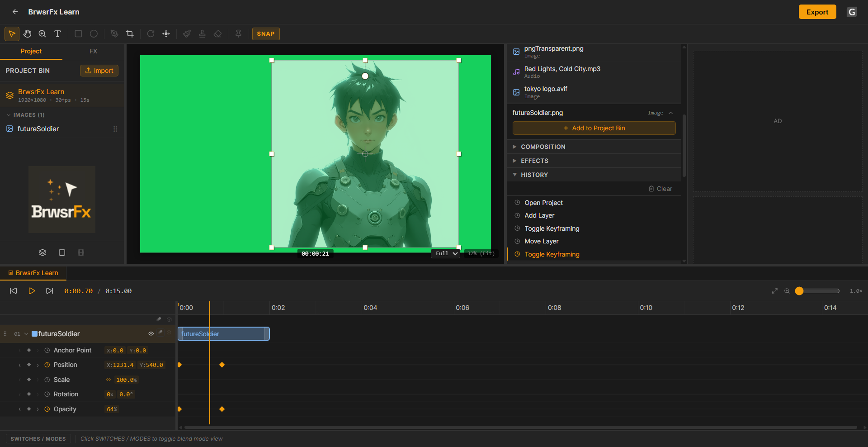Open the Full resolution dropdown
This screenshot has width=868, height=447.
coord(446,254)
